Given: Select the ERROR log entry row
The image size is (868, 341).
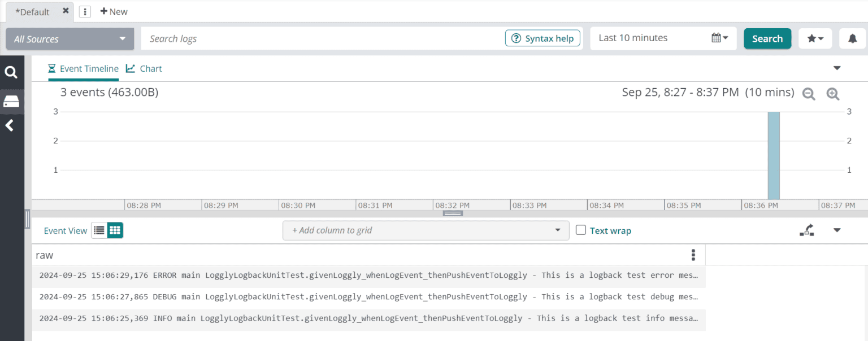Looking at the screenshot, I should [367, 275].
